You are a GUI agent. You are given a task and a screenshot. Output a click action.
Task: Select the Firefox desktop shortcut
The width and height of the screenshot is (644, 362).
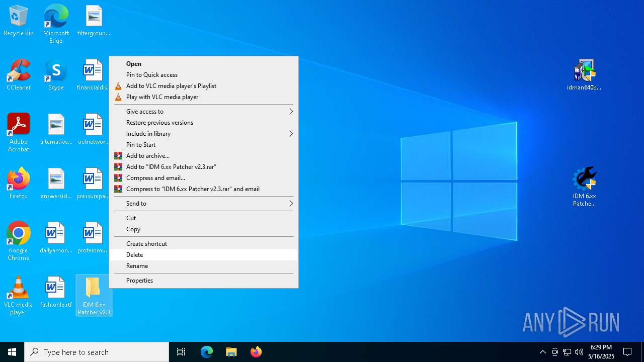(x=19, y=184)
